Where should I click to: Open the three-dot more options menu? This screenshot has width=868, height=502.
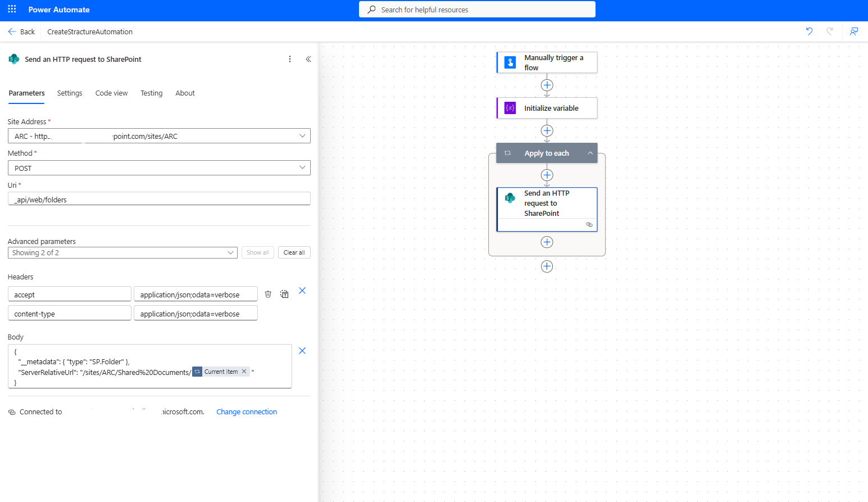click(290, 59)
